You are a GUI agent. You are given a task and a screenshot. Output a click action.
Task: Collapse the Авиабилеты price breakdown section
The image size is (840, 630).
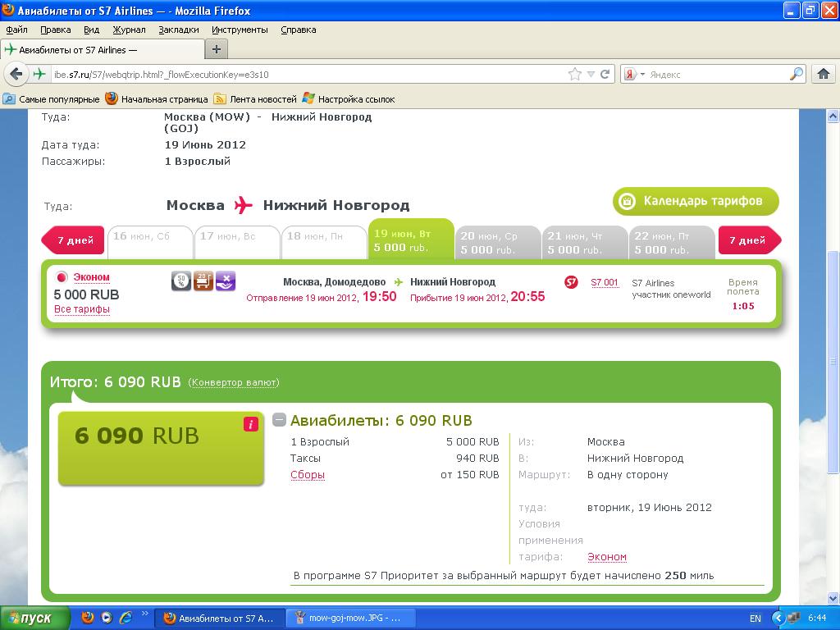click(279, 420)
